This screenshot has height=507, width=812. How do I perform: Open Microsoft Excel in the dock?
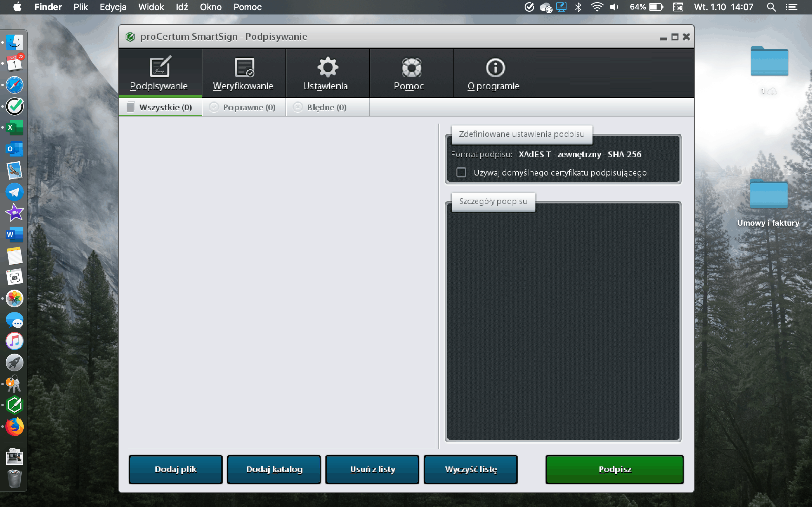[14, 127]
